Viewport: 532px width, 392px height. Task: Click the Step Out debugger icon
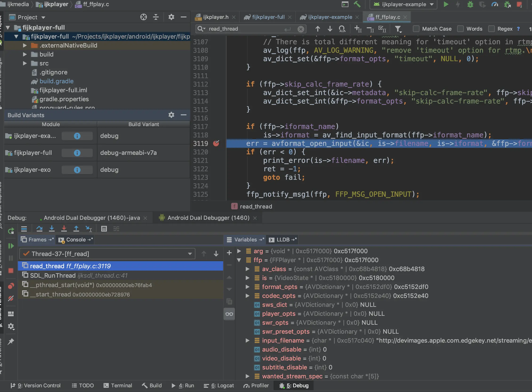pos(76,229)
